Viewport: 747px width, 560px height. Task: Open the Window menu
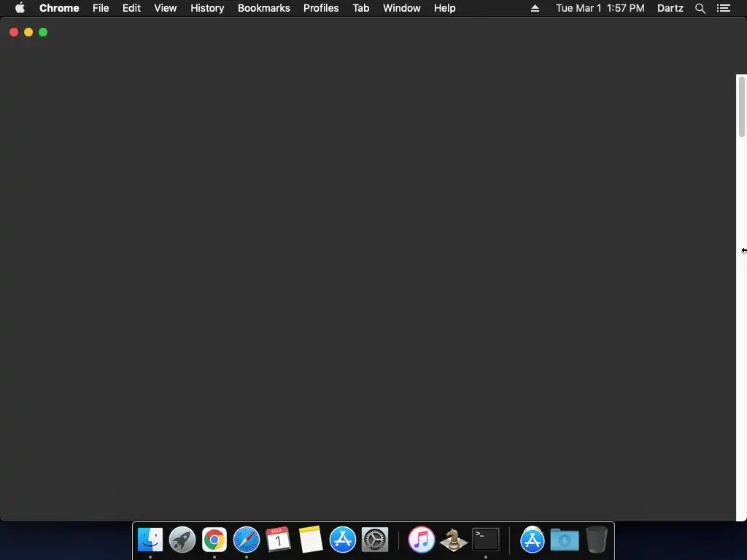pos(402,8)
